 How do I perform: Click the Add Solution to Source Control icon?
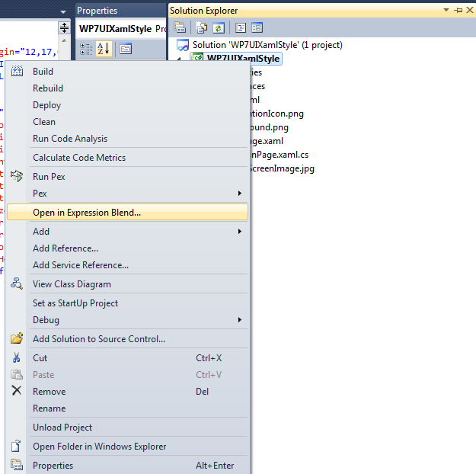17,338
